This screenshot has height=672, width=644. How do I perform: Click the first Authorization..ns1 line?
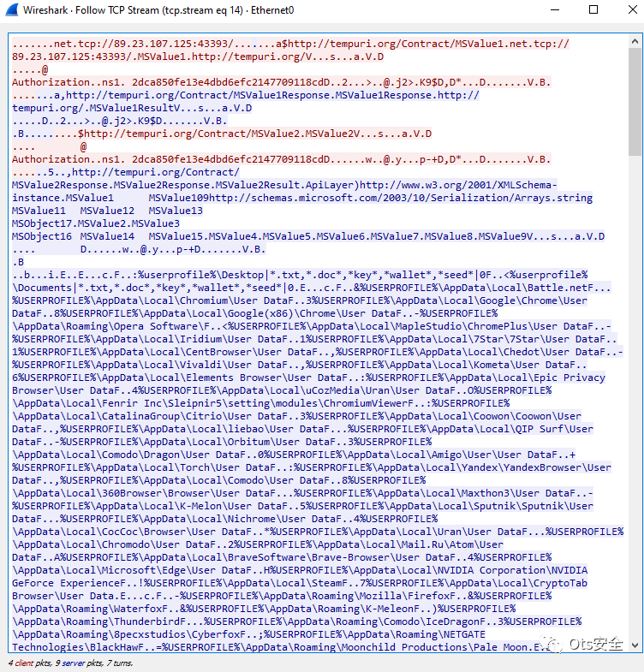[x=281, y=82]
